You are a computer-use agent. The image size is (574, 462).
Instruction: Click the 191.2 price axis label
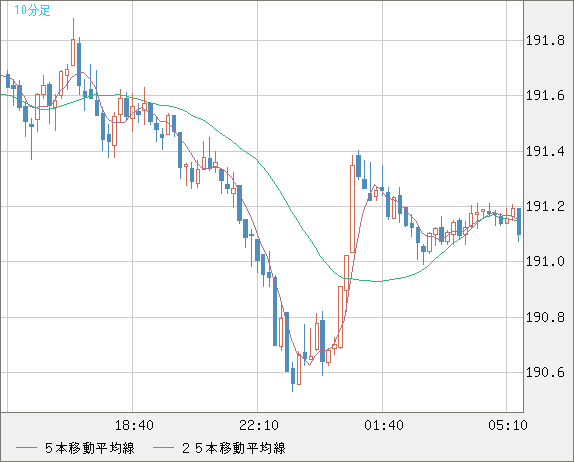(x=545, y=206)
